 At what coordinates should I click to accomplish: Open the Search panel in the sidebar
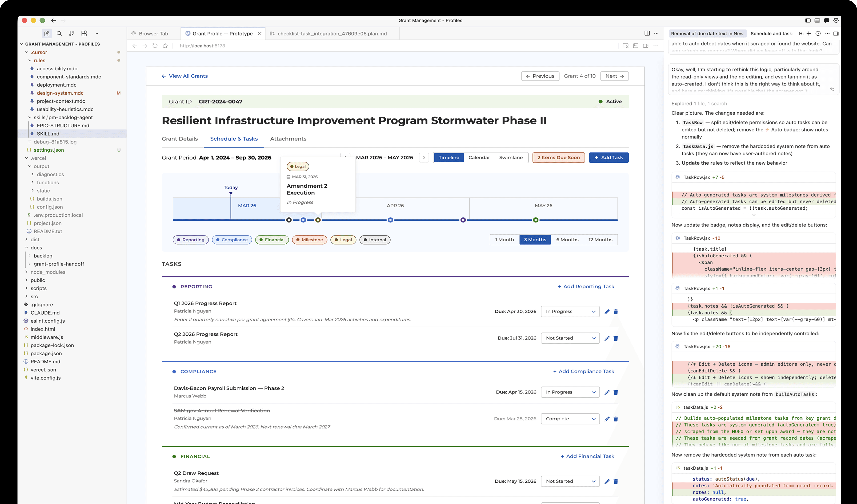point(59,33)
